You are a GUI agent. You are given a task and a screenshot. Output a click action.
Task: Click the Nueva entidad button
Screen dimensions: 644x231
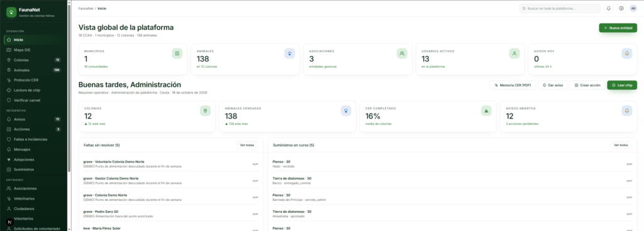pyautogui.click(x=618, y=28)
